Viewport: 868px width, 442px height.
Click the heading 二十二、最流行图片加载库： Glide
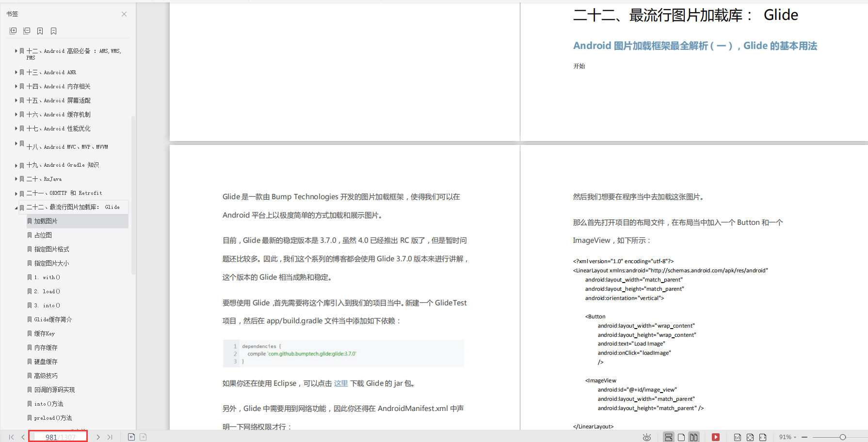pyautogui.click(x=685, y=16)
